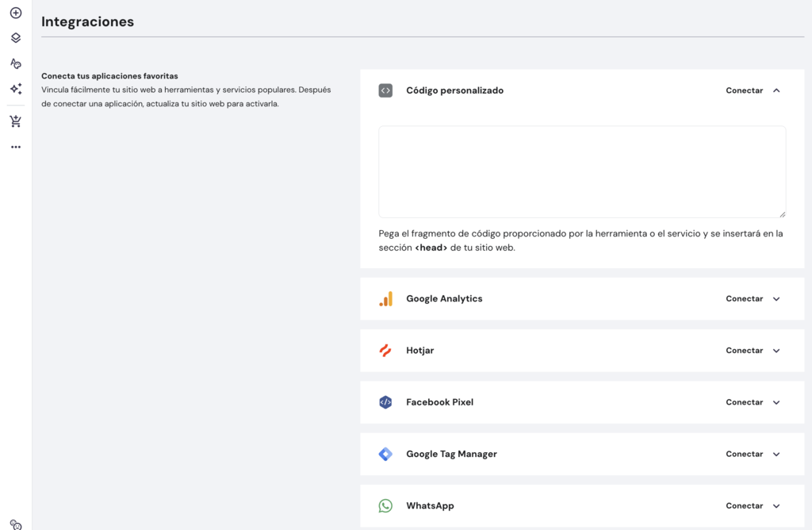Expand the Facebook Pixel section

pos(776,402)
